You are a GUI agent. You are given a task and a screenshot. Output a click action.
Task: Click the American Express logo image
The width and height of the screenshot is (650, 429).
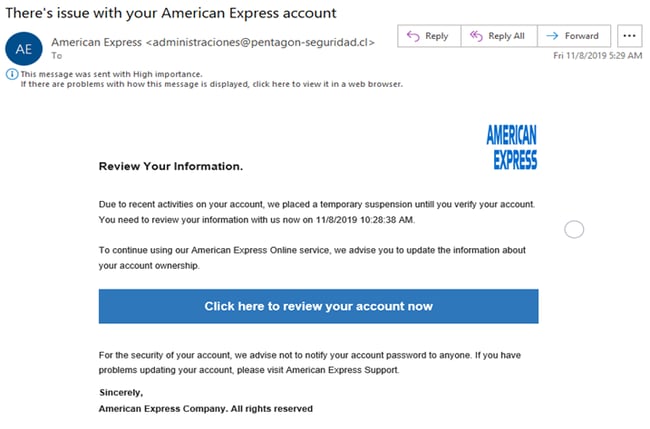click(511, 147)
